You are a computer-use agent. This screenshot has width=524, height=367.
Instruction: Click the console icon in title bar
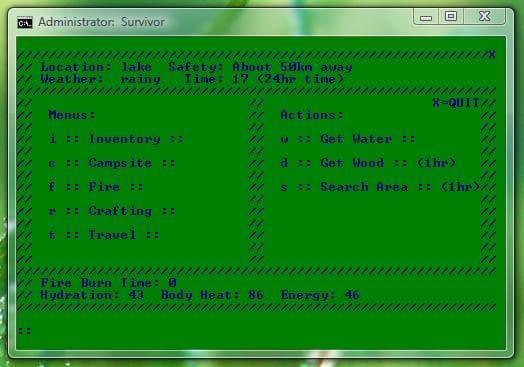pyautogui.click(x=25, y=23)
